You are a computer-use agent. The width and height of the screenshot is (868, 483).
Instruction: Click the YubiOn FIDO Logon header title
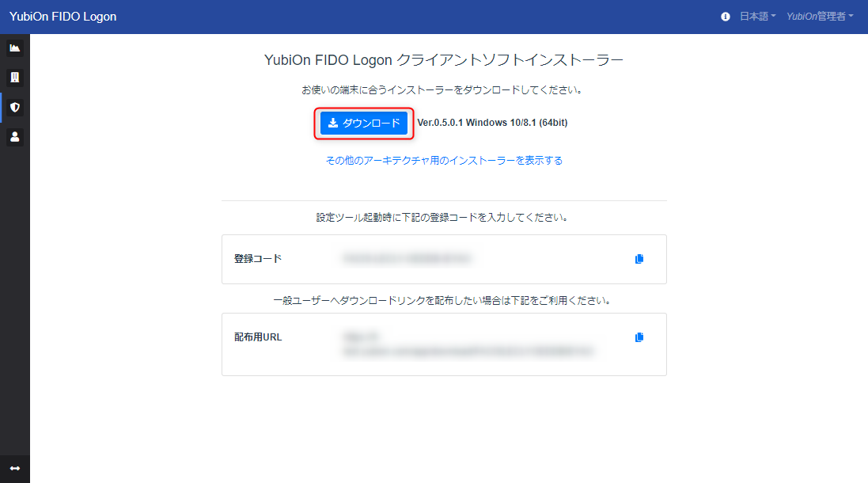(63, 17)
